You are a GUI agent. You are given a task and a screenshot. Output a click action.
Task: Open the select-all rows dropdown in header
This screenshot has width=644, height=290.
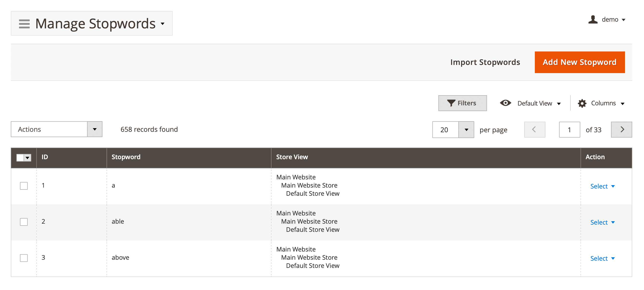(27, 158)
